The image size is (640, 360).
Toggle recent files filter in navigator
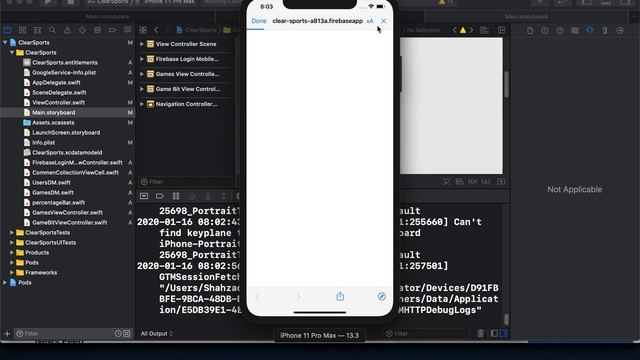click(118, 333)
